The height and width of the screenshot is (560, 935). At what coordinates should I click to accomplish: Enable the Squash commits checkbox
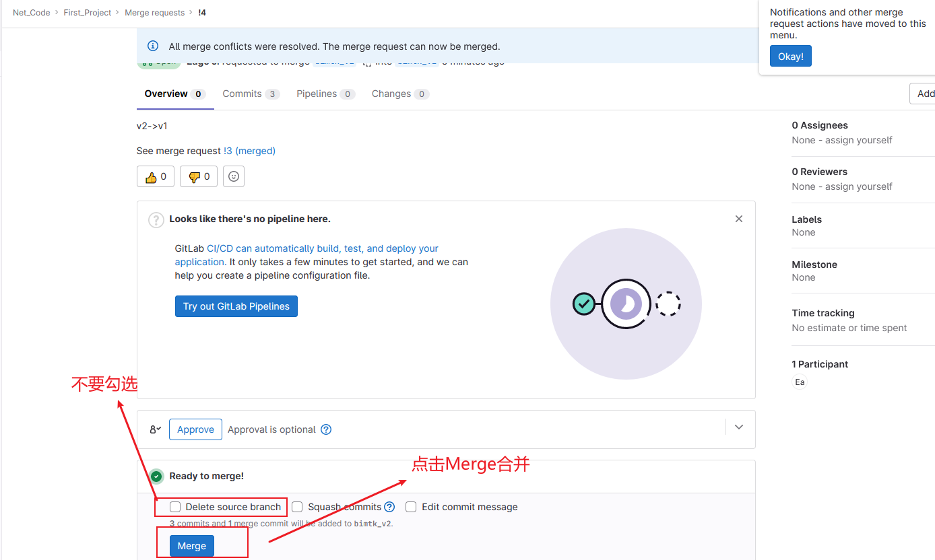click(297, 507)
